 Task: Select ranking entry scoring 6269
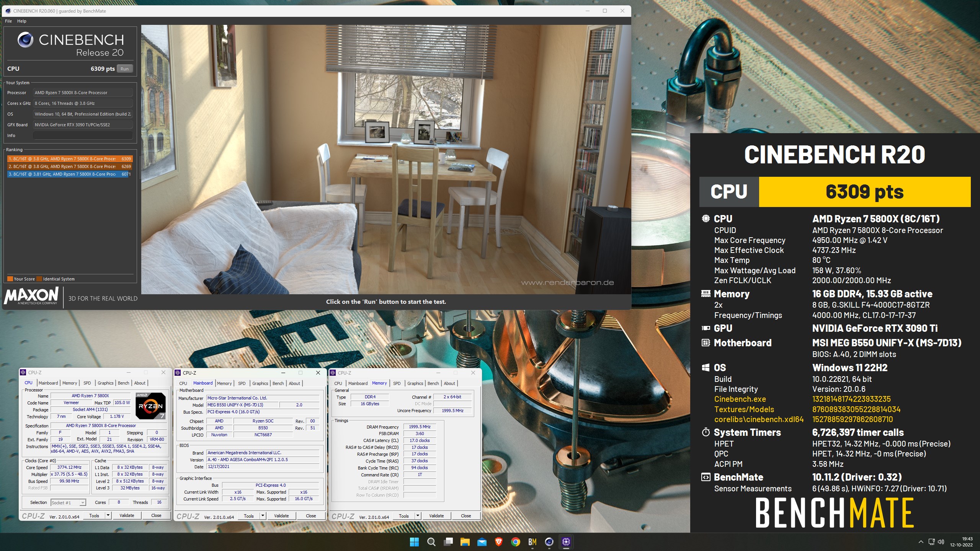coord(69,166)
